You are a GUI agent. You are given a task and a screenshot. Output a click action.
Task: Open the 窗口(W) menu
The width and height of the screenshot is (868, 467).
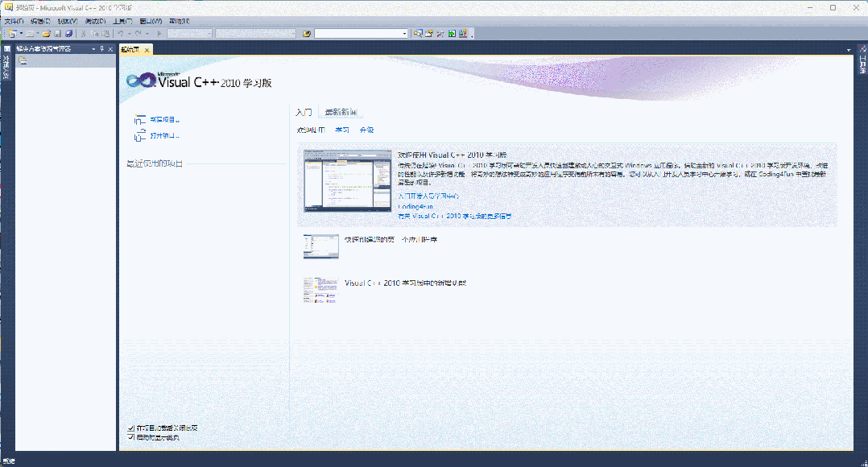[151, 21]
